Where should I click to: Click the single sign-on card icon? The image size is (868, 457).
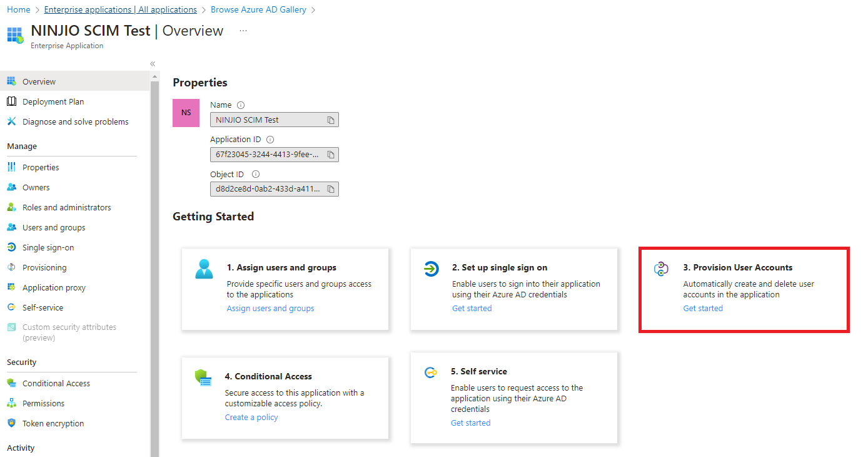431,269
